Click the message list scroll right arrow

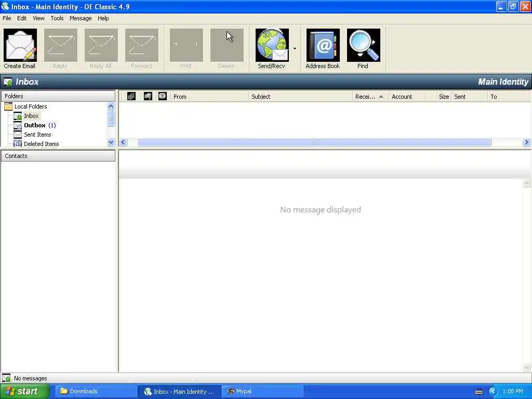526,142
